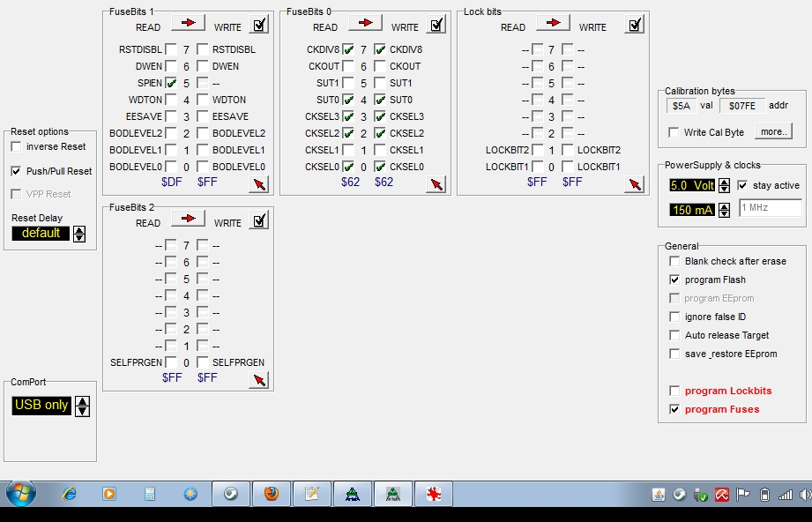Change the Reset Delay default spinner
812x522 pixels.
click(79, 234)
